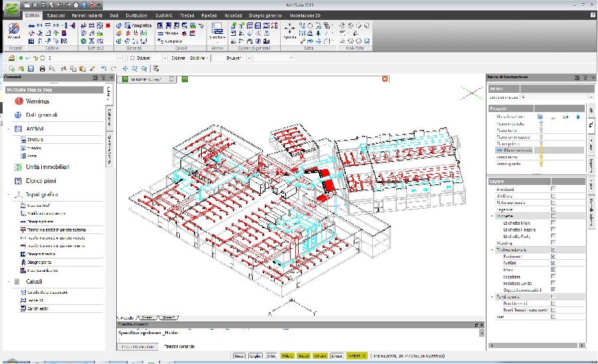Image resolution: width=598 pixels, height=364 pixels.
Task: Select Unità immobiliari in command panel
Action: [x=48, y=167]
